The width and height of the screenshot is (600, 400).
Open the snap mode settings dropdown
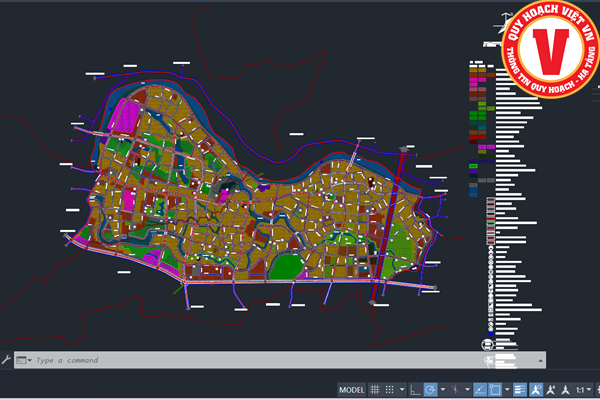click(x=401, y=390)
